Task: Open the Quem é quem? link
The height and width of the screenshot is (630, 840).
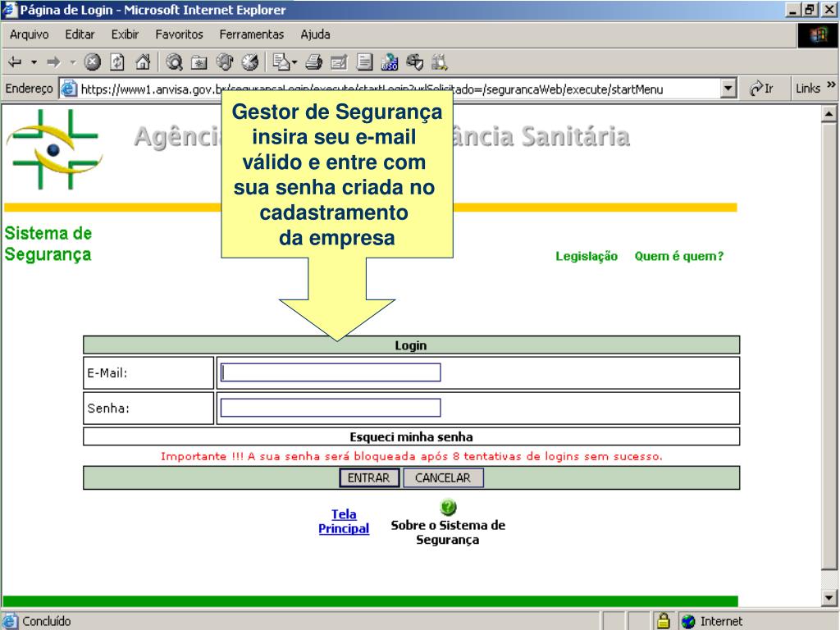Action: pos(678,256)
